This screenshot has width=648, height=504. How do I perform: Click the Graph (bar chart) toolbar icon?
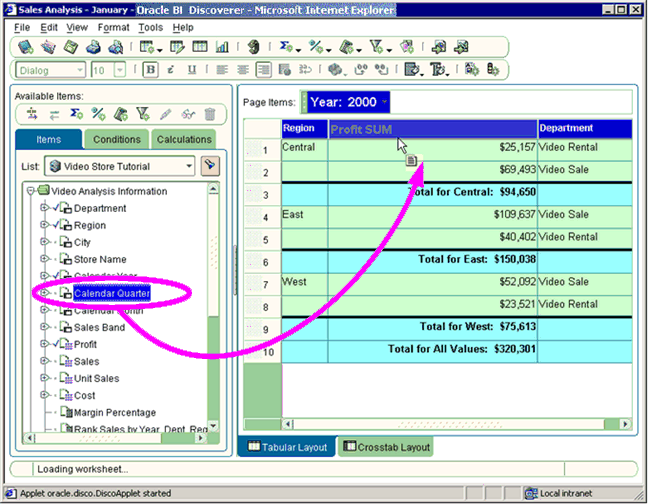pos(222,47)
